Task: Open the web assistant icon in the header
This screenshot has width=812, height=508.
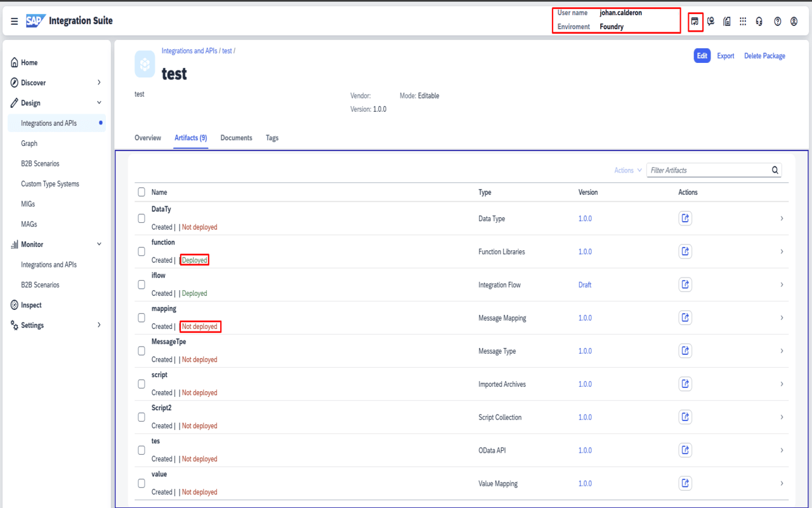Action: point(695,21)
